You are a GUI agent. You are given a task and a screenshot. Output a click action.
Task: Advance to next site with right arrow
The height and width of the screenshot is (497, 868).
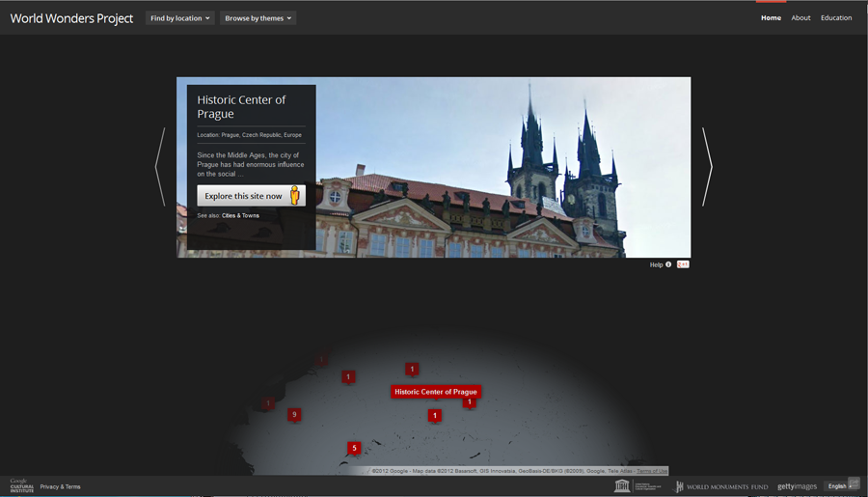[x=707, y=167]
